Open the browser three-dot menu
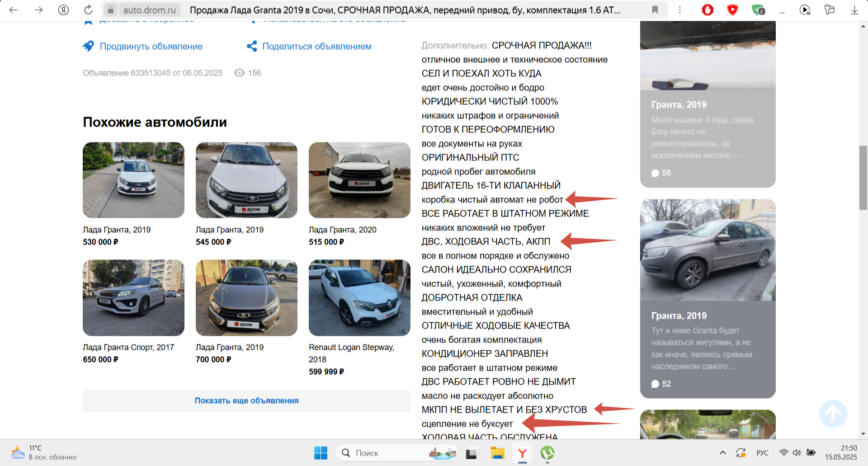The image size is (868, 466). (x=679, y=9)
